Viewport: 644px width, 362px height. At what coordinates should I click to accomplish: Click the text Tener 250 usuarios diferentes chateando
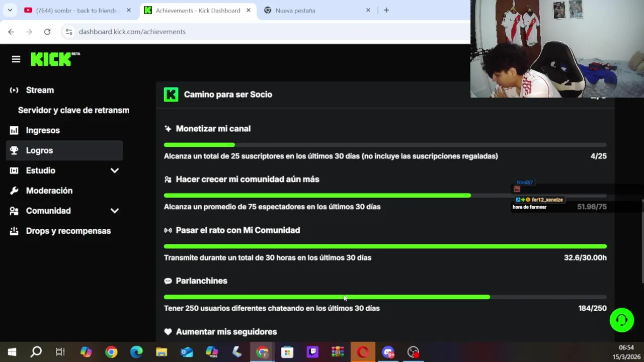click(x=272, y=309)
